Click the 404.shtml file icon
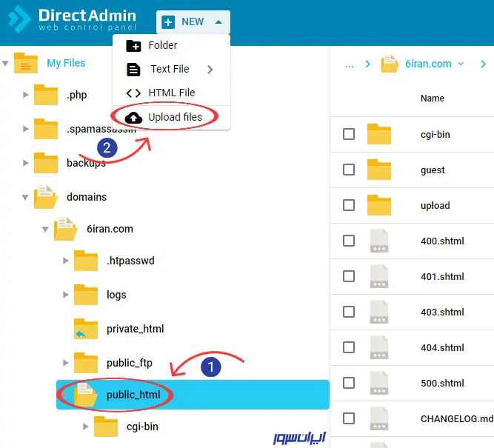This screenshot has width=494, height=448. (x=379, y=347)
